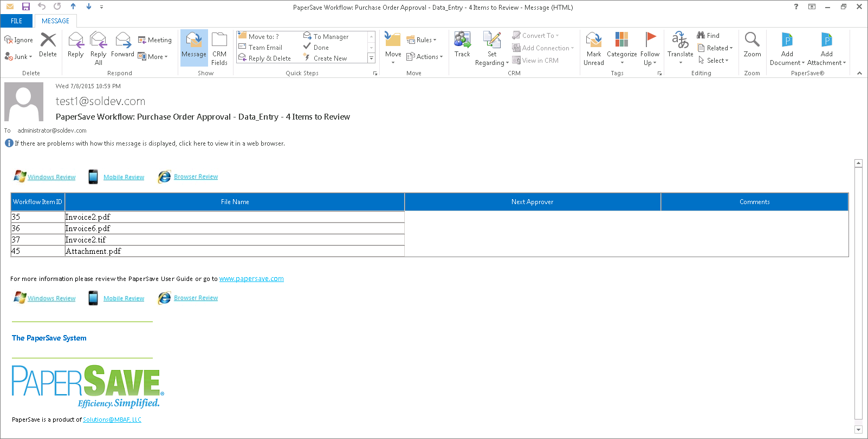
Task: Click the sender address test1@soldev.com
Action: [x=100, y=101]
